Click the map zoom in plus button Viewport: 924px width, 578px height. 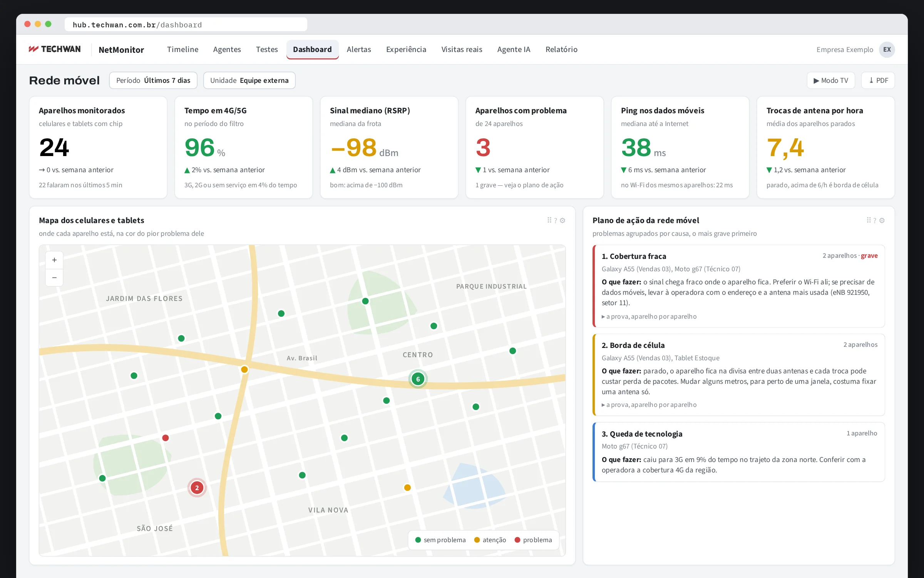pyautogui.click(x=54, y=260)
